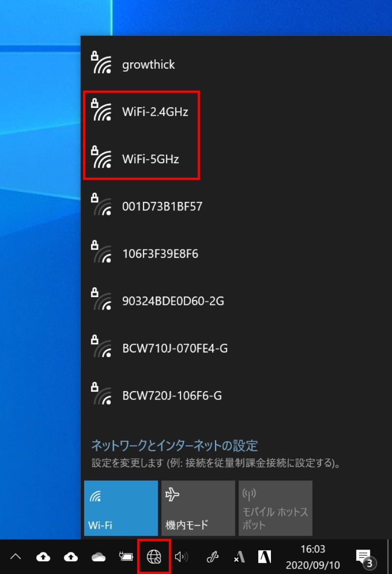Open ネットワークとインターネットの設定 link
This screenshot has height=574, width=392.
pyautogui.click(x=174, y=446)
